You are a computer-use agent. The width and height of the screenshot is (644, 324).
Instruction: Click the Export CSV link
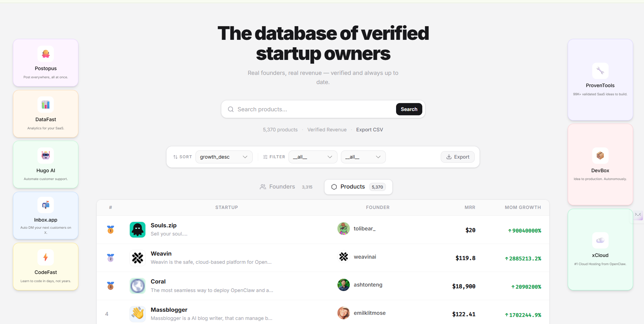(x=370, y=130)
